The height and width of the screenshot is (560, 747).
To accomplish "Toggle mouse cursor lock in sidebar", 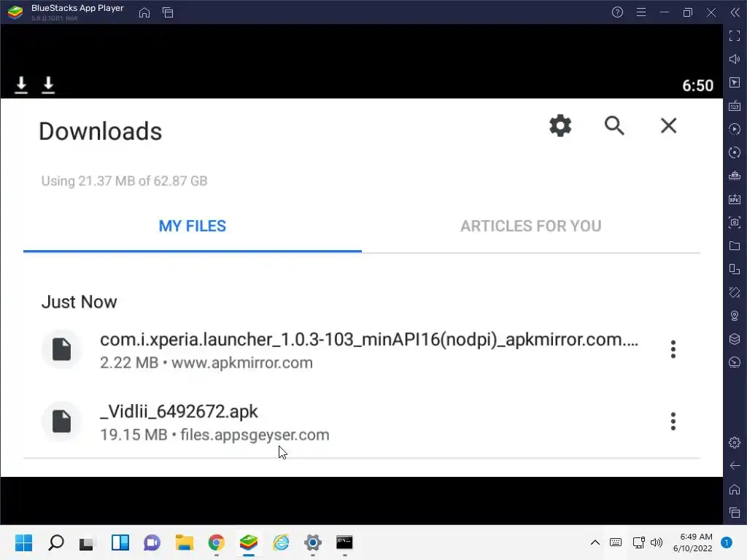I will point(735,82).
